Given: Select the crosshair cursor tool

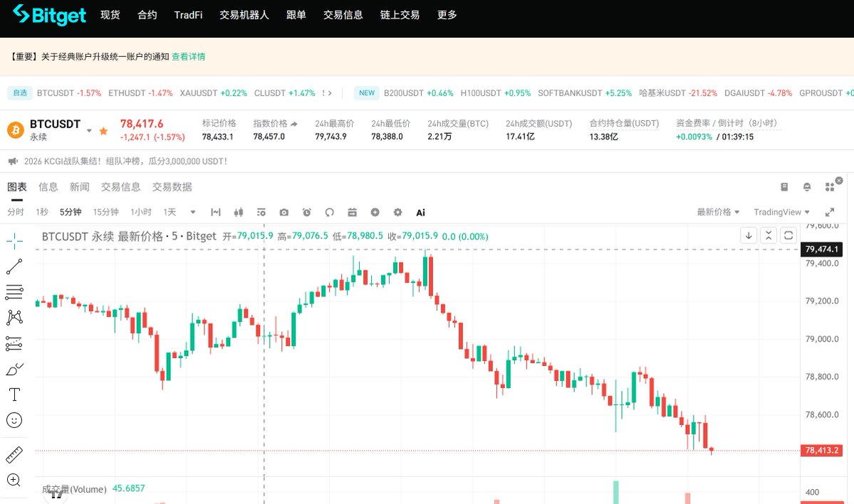Looking at the screenshot, I should tap(14, 241).
